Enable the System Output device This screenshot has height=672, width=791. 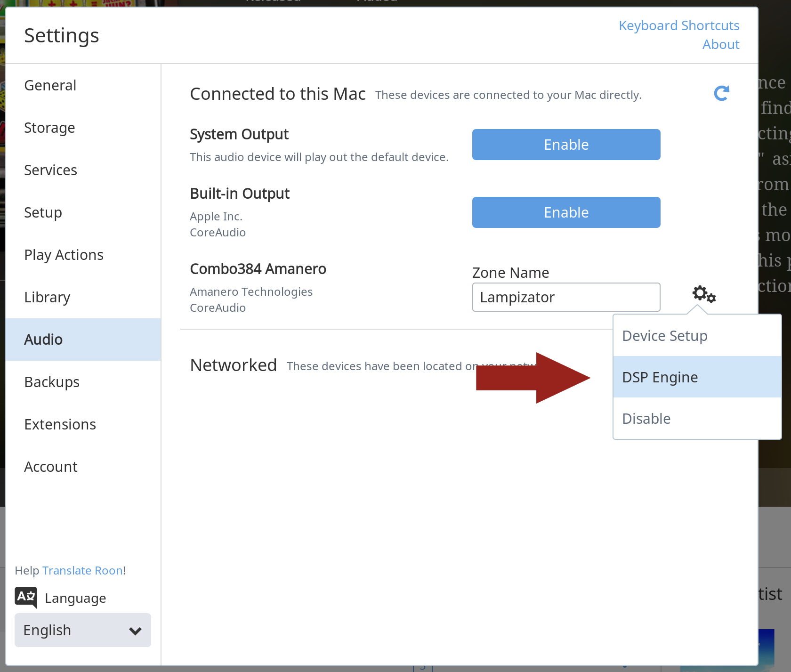coord(566,145)
